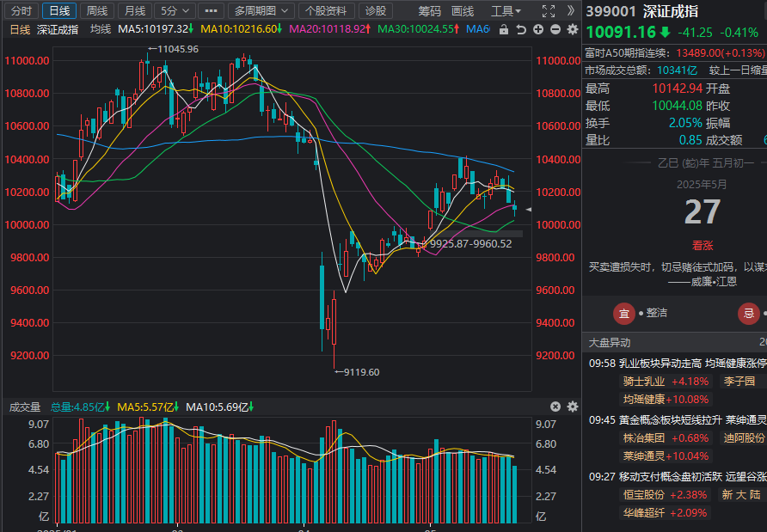
Task: Open the 筹码 chip distribution tab
Action: [x=430, y=11]
